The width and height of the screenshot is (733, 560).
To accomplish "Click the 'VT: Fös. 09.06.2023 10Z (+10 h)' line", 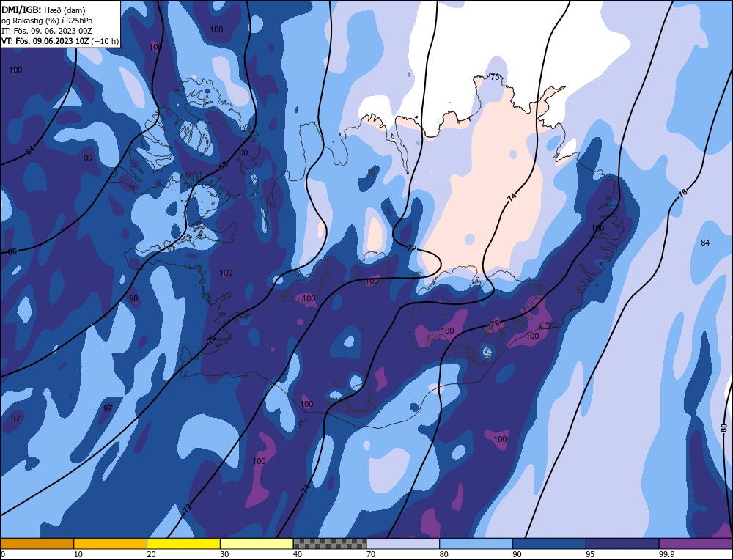I will click(x=60, y=41).
